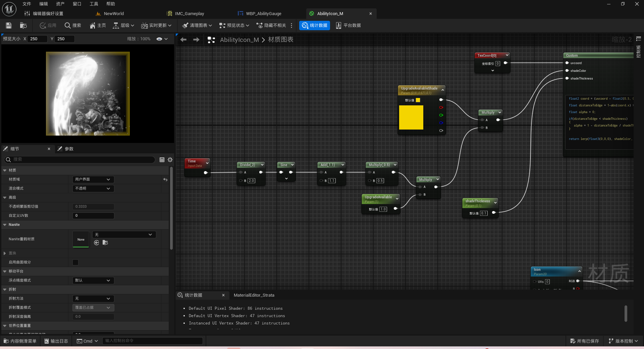The height and width of the screenshot is (349, 644).
Task: Open the toolbar overflow three-dots menu
Action: [x=291, y=26]
